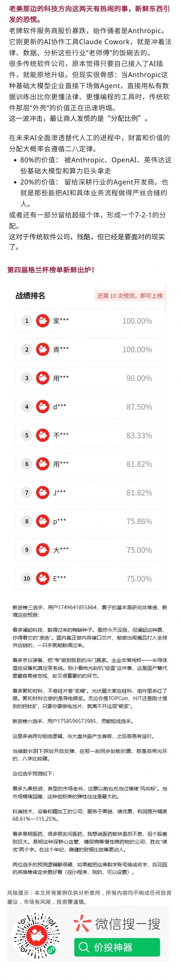The height and width of the screenshot is (980, 181).
Task: Tap the pig avatar of E***
Action: [x=42, y=579]
